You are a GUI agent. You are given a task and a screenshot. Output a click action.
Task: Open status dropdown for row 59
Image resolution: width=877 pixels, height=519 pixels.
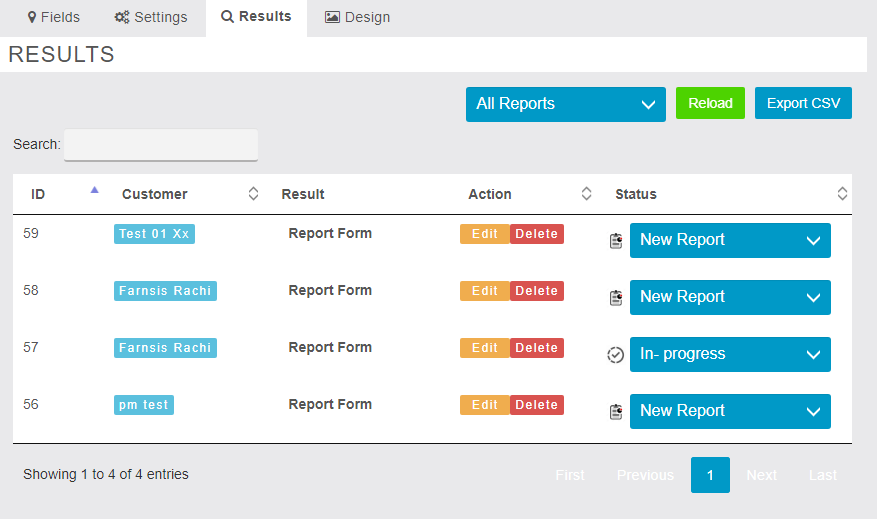pyautogui.click(x=730, y=240)
